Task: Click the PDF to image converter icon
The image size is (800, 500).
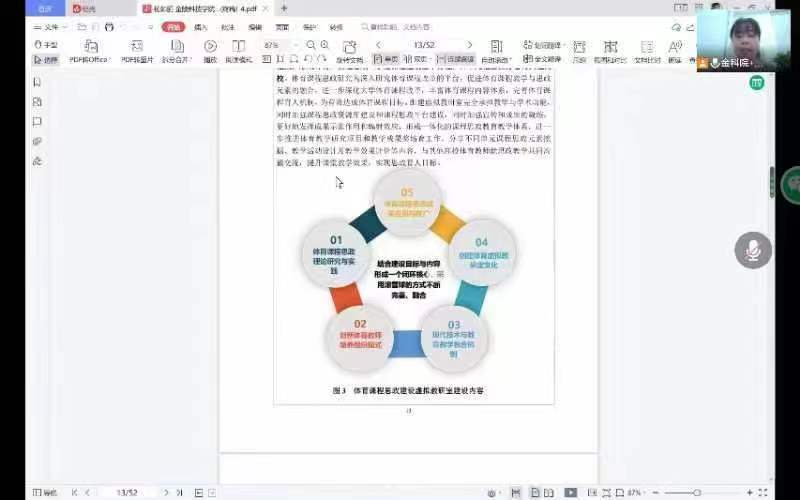Action: point(136,46)
